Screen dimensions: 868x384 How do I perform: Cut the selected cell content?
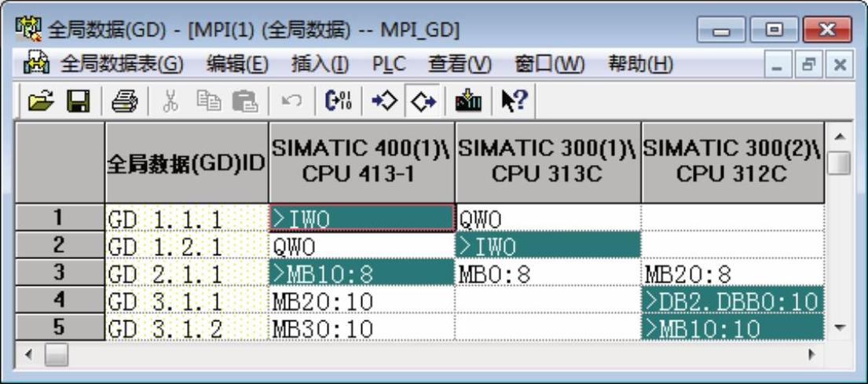170,101
